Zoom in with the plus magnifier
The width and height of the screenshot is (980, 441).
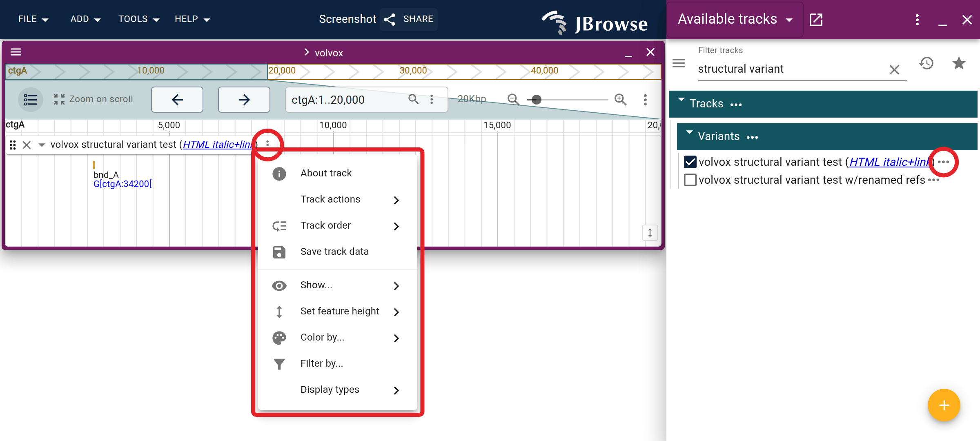[x=621, y=99]
